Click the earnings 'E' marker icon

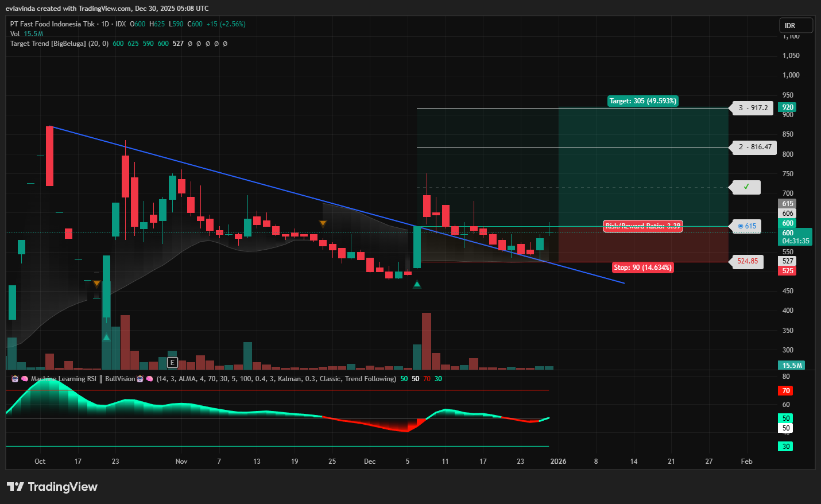pos(172,362)
